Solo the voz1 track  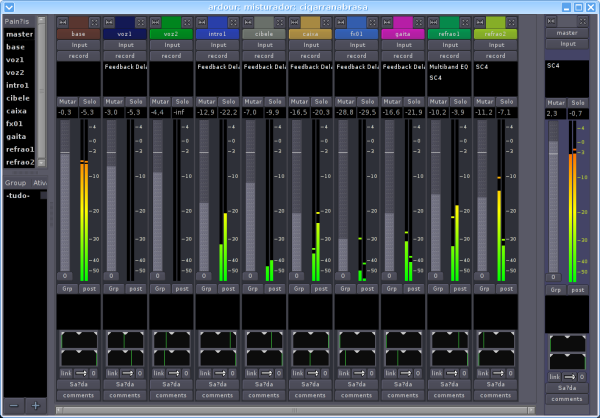coord(136,101)
